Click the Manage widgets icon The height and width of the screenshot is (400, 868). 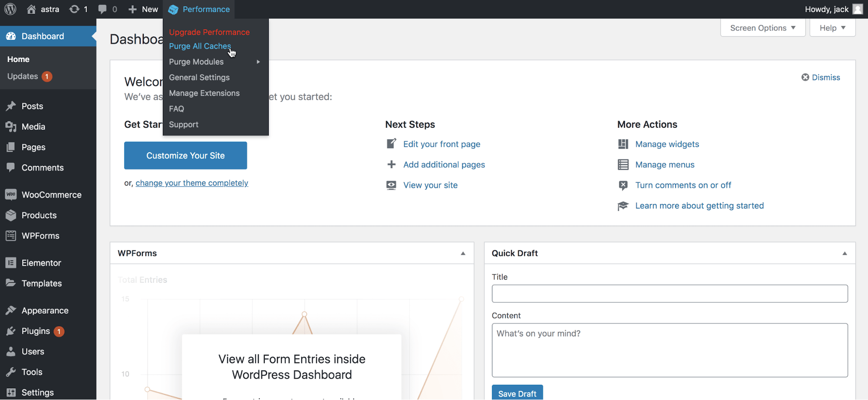point(623,144)
